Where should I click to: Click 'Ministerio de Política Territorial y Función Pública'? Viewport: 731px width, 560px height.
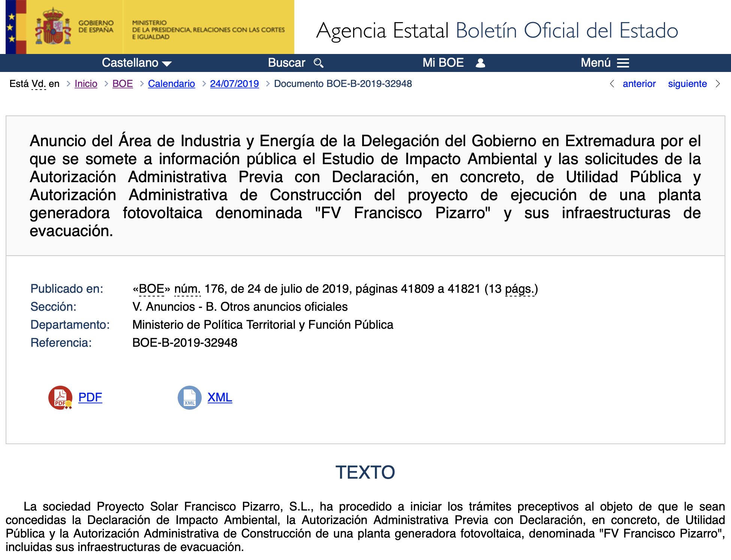[x=263, y=325]
